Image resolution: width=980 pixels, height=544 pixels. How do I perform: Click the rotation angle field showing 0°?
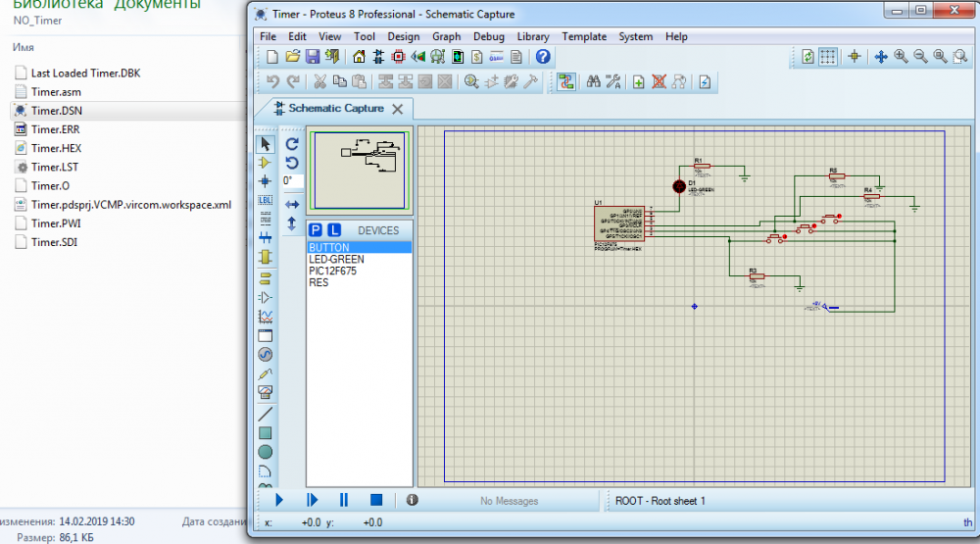(292, 180)
